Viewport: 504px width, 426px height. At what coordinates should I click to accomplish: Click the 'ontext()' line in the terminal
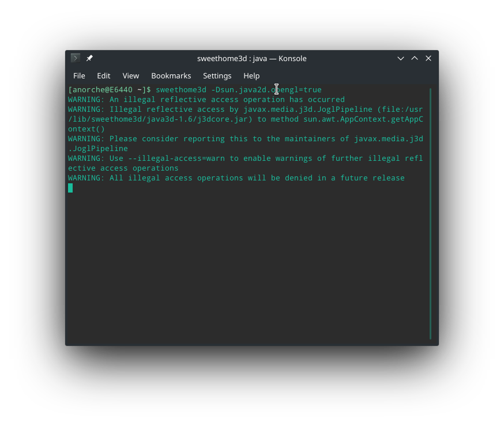(86, 129)
